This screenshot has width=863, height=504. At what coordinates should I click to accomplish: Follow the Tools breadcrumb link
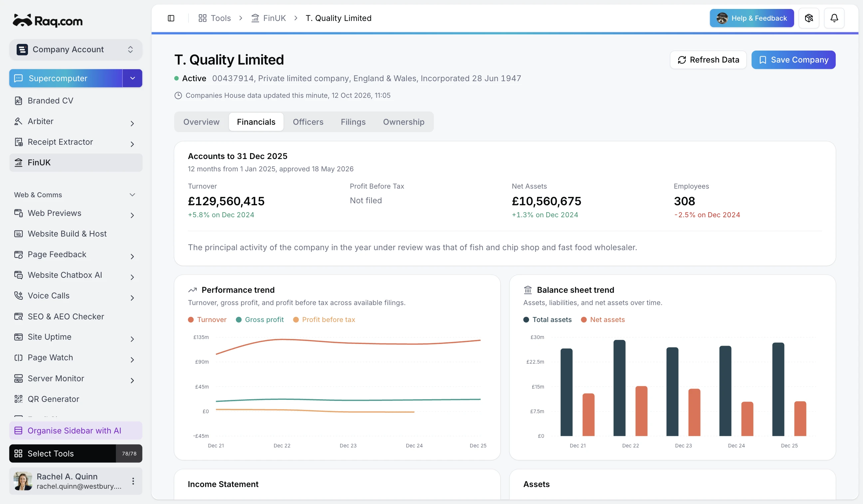pyautogui.click(x=215, y=18)
